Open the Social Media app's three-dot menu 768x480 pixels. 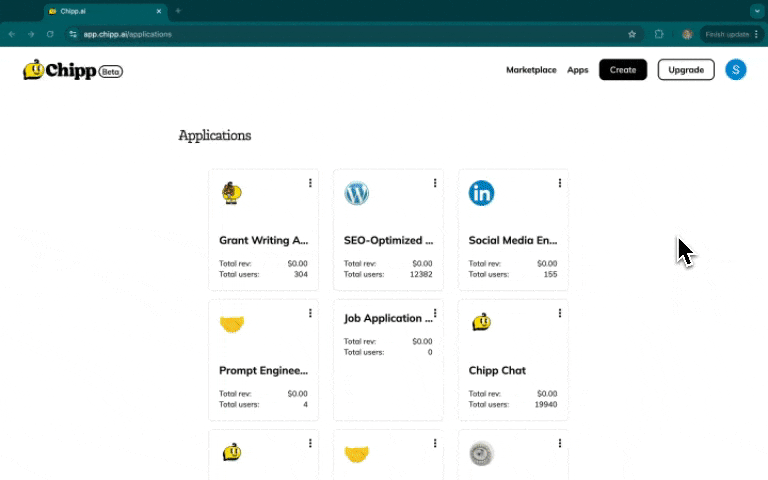[x=560, y=183]
